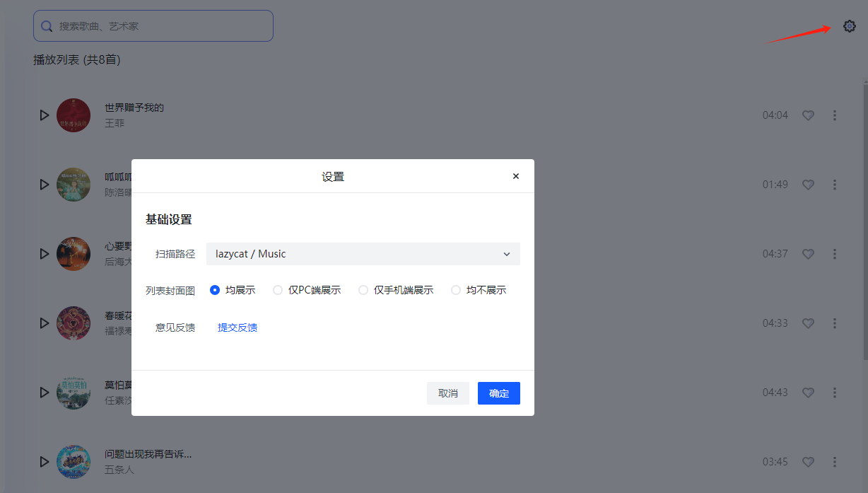Click the 取消 button

tap(448, 393)
